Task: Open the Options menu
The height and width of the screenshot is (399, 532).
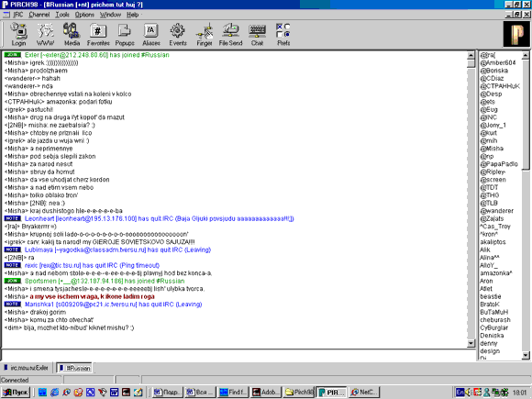Action: 84,15
